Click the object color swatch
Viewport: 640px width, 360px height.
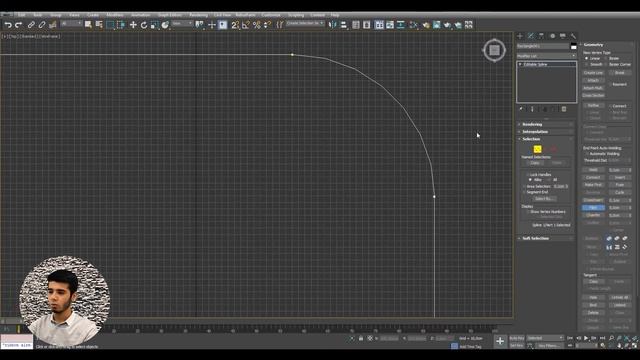[573, 46]
